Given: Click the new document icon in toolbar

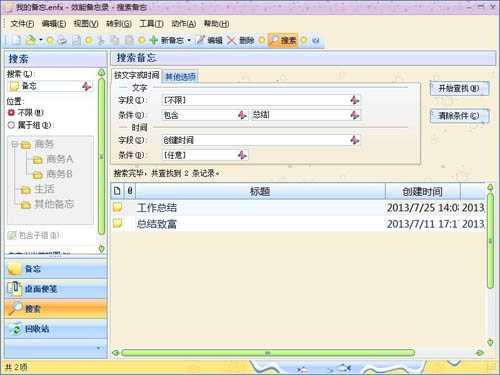Looking at the screenshot, I should click(17, 40).
